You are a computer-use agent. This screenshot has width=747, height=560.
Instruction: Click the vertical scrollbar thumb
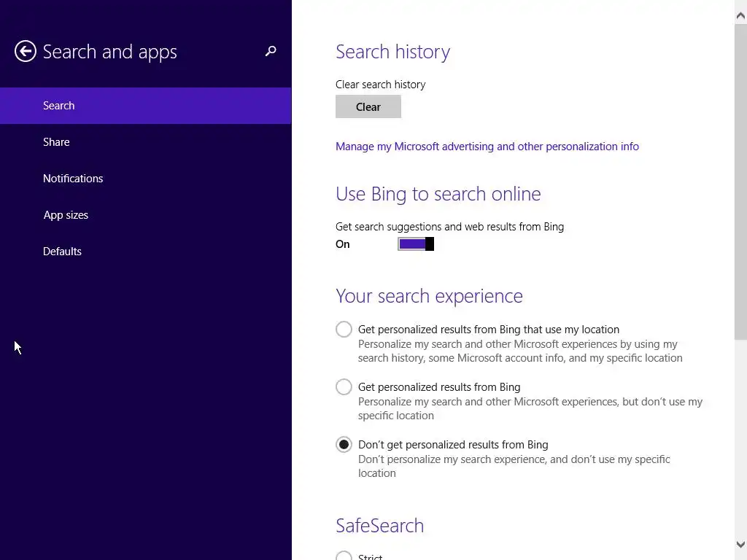click(740, 182)
